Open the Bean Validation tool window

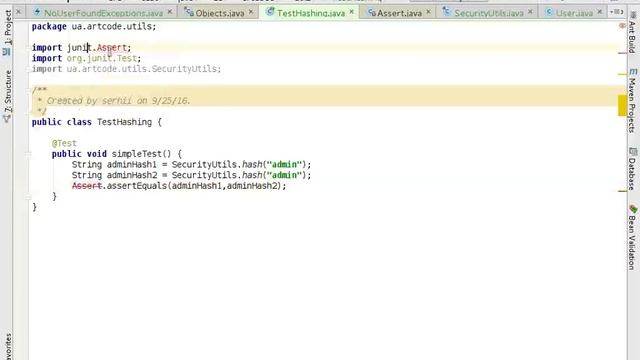(632, 243)
